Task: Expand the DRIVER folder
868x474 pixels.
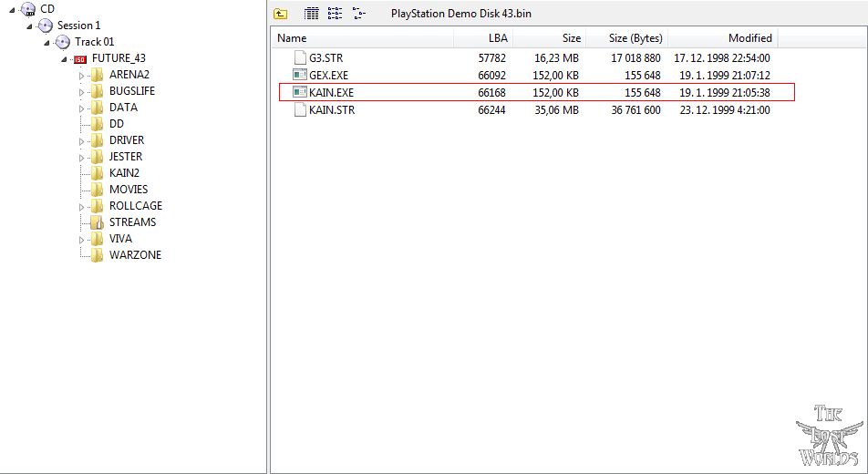Action: (81, 141)
